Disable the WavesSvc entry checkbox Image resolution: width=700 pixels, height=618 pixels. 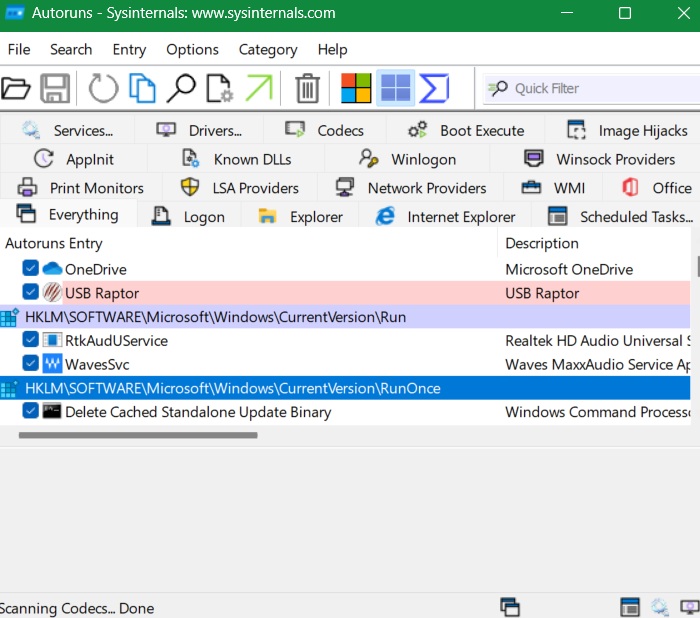(30, 363)
